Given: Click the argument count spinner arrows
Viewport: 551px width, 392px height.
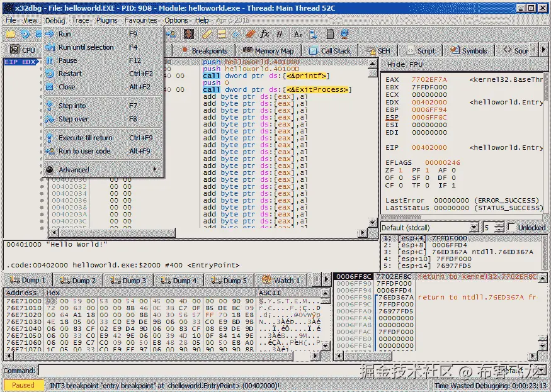Looking at the screenshot, I should pyautogui.click(x=499, y=228).
